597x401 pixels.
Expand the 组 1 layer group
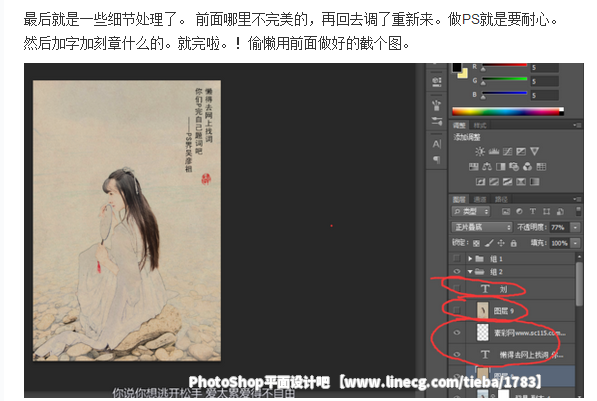tap(470, 259)
